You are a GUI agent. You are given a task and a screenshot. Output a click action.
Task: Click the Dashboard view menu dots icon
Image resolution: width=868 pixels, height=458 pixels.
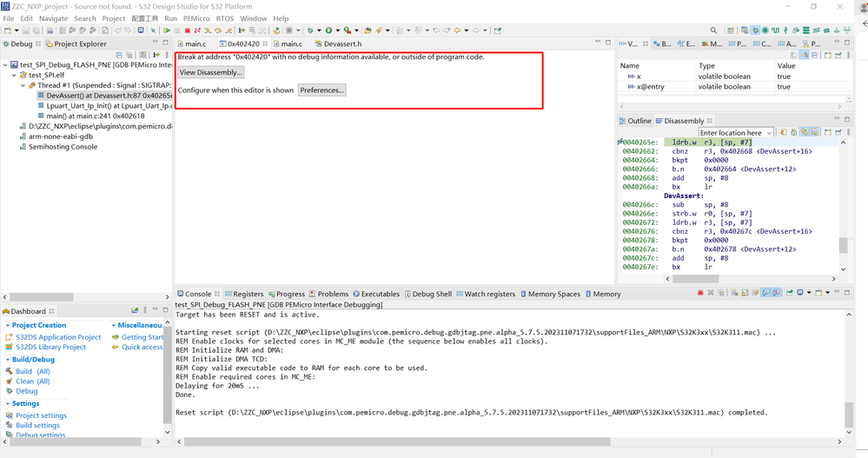tap(145, 310)
